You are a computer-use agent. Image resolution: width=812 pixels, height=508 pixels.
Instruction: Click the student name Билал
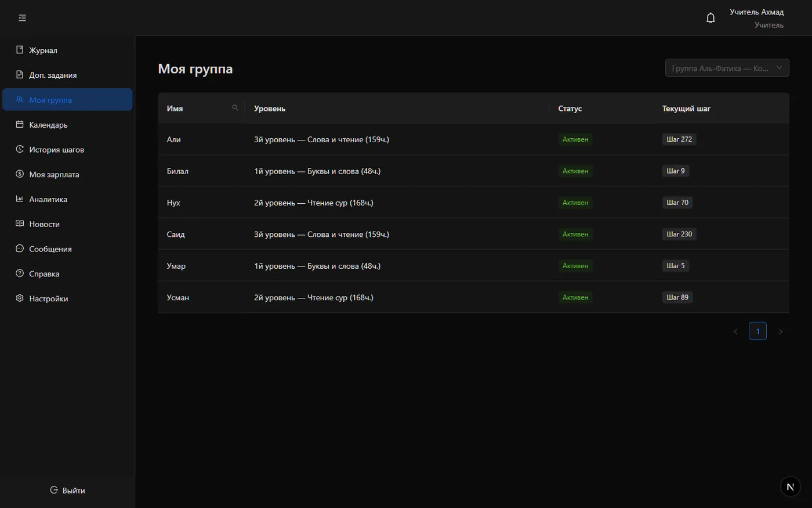(x=177, y=171)
